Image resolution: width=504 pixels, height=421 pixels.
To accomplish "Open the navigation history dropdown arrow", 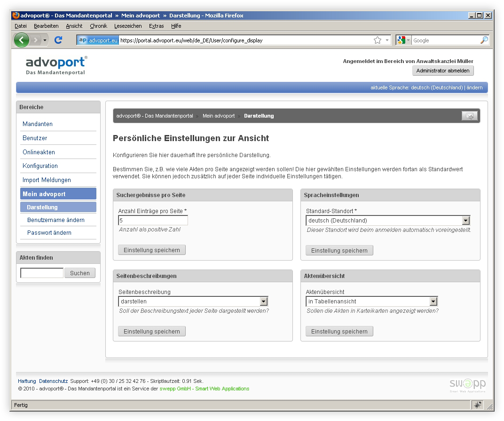I will tap(45, 40).
